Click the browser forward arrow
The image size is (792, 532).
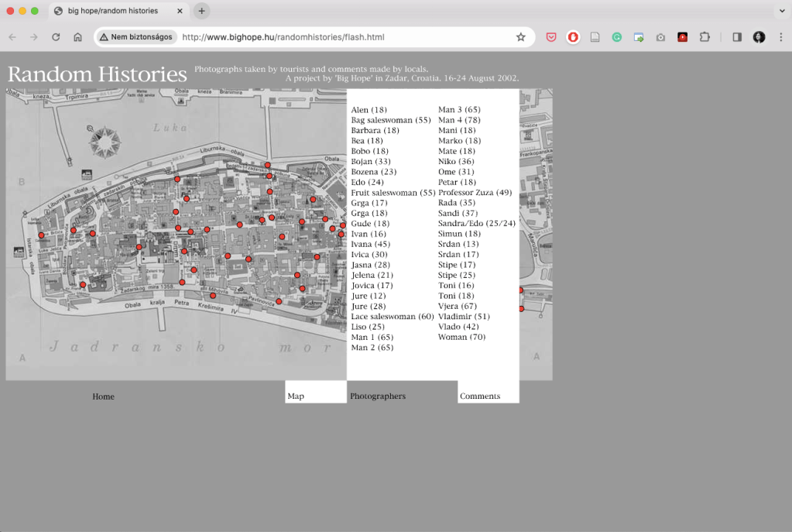point(34,37)
